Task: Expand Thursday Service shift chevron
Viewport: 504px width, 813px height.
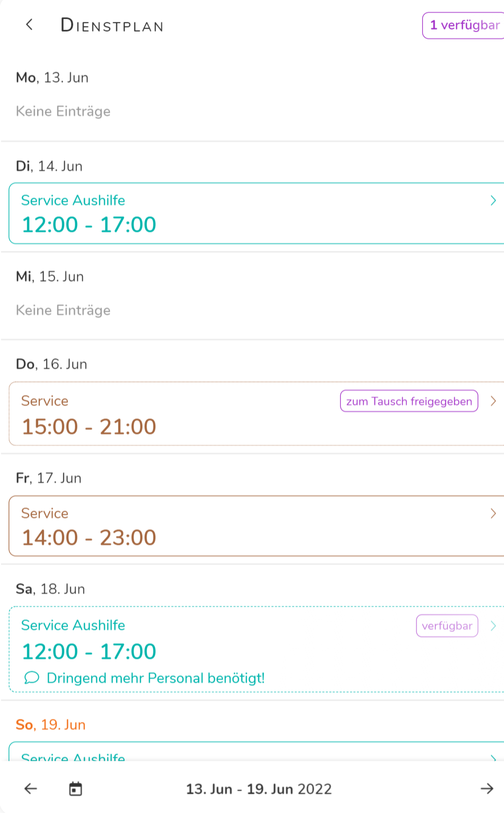Action: pos(493,401)
